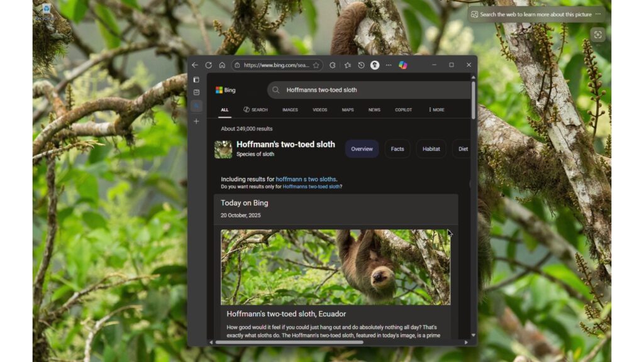Image resolution: width=644 pixels, height=362 pixels.
Task: Click the lock icon in the address bar
Action: pos(236,65)
